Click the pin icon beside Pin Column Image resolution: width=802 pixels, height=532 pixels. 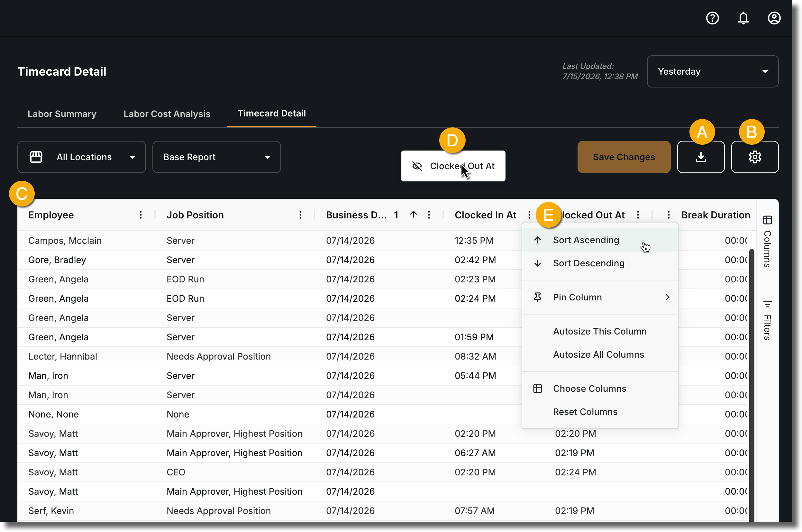(x=537, y=297)
